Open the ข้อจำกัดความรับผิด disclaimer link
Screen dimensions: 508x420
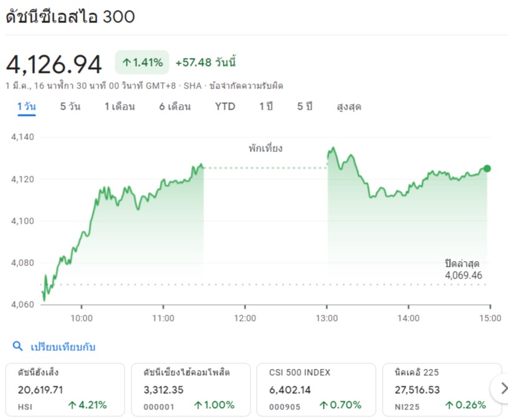(246, 86)
